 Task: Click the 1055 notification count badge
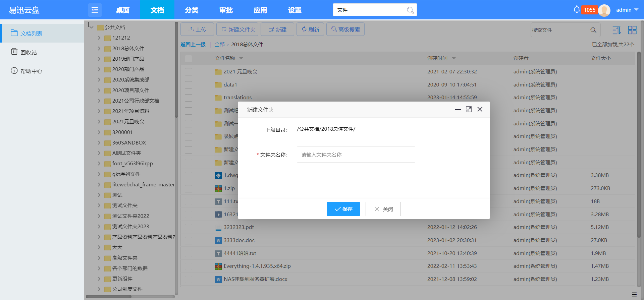[589, 10]
